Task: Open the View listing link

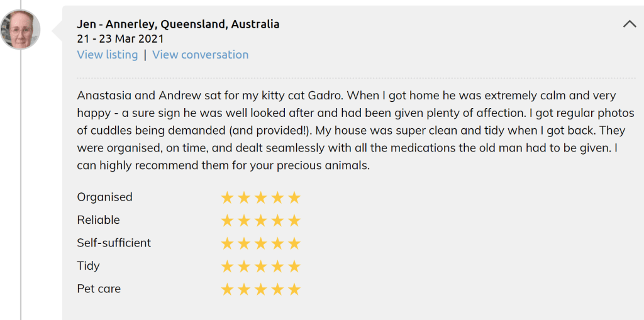Action: tap(108, 55)
